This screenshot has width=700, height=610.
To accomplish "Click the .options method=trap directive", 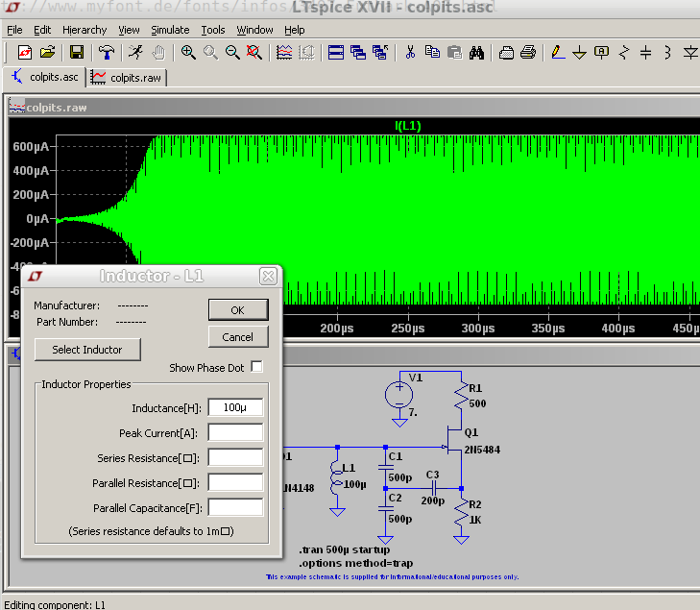I will [x=356, y=563].
